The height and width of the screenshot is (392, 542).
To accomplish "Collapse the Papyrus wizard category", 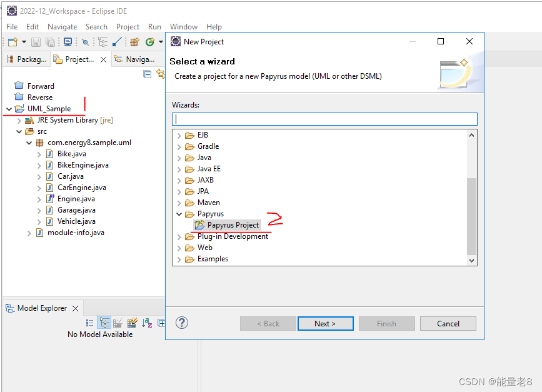I will (x=179, y=214).
